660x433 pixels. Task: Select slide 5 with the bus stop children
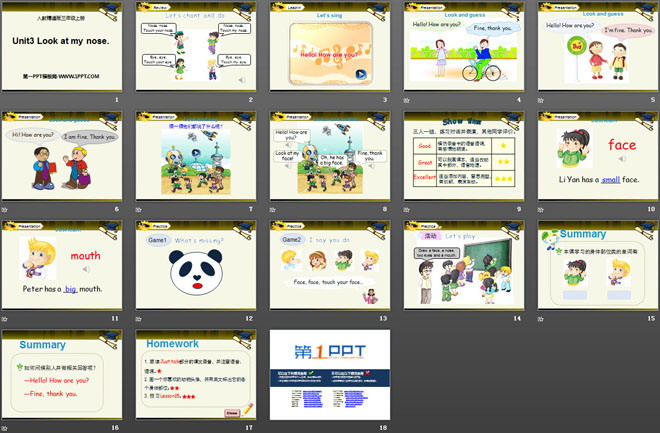[598, 46]
